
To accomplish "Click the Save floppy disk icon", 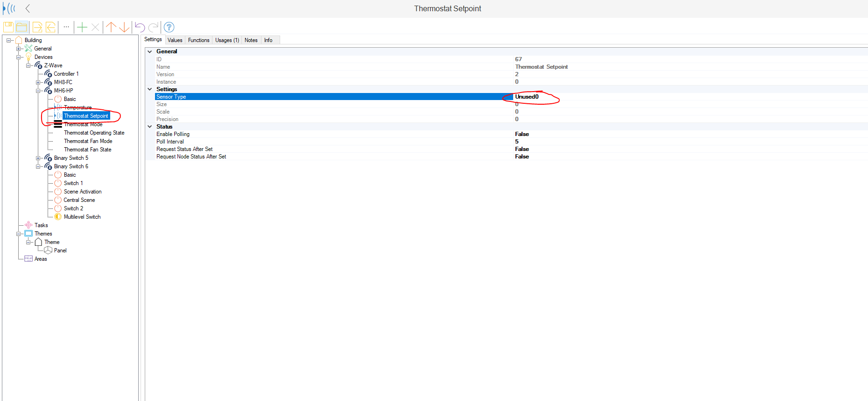I will pos(8,27).
